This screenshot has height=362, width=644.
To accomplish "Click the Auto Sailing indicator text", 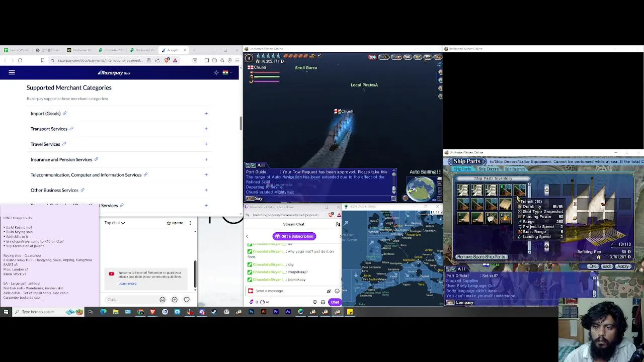I will pyautogui.click(x=425, y=172).
